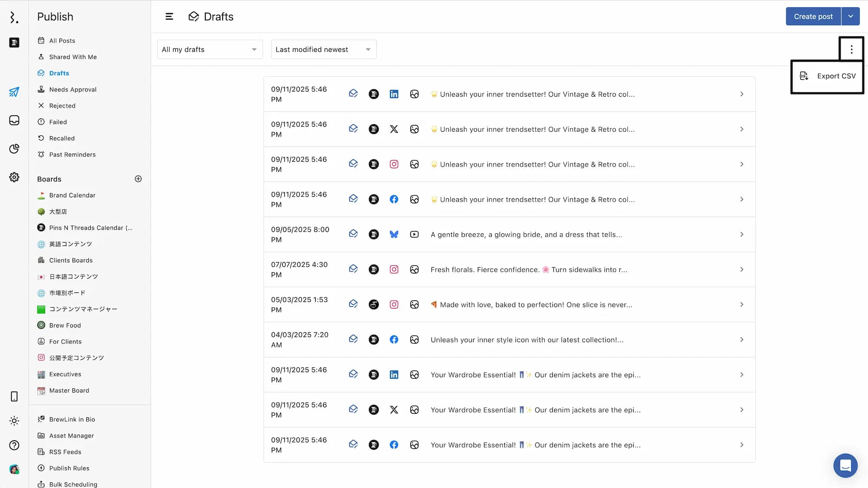This screenshot has width=868, height=488.
Task: Open the chat support bubble button
Action: 845,465
